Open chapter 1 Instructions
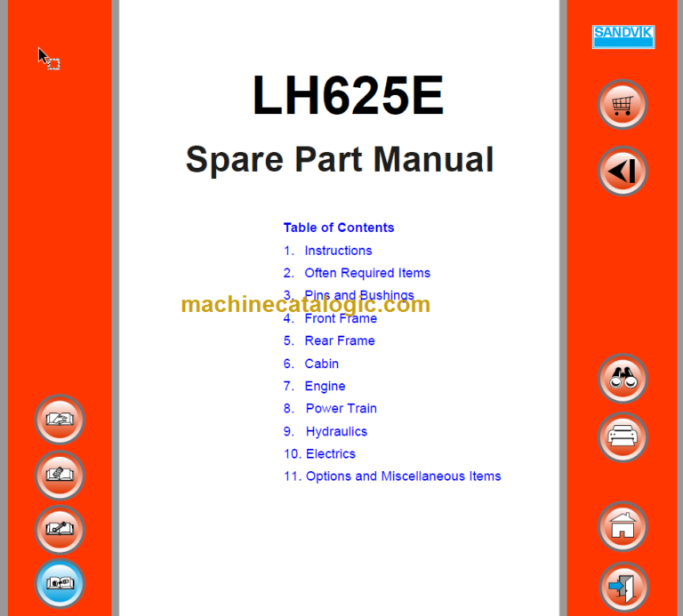Image resolution: width=683 pixels, height=616 pixels. click(327, 251)
